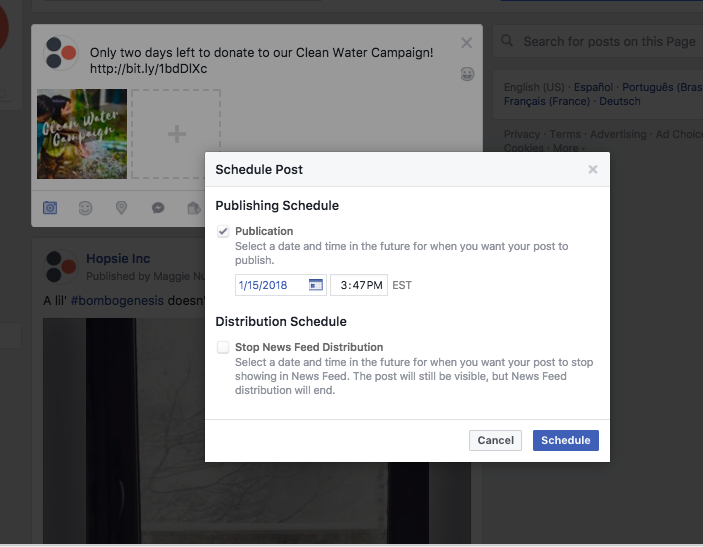The width and height of the screenshot is (703, 547).
Task: Switch language to Español
Action: [593, 87]
